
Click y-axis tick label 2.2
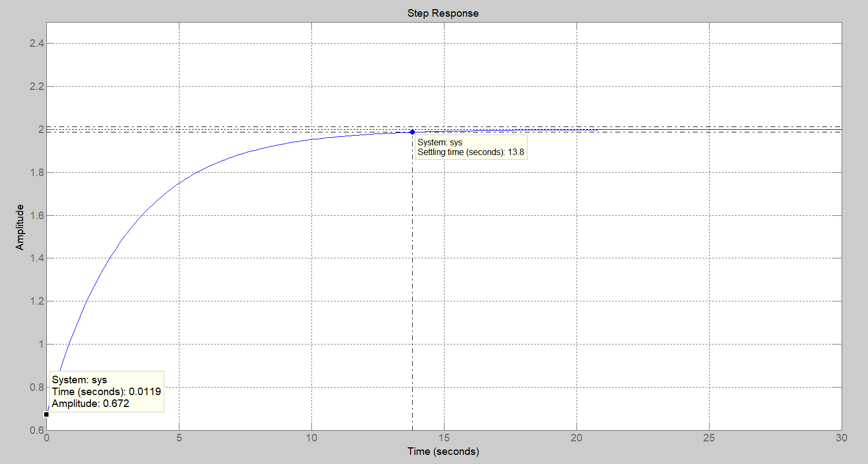(37, 87)
